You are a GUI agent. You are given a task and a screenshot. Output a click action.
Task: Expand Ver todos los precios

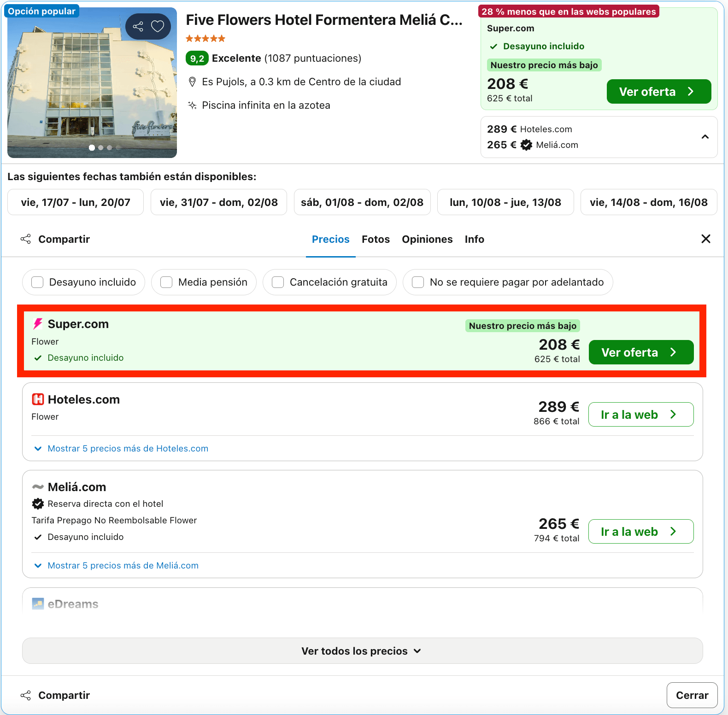click(362, 651)
